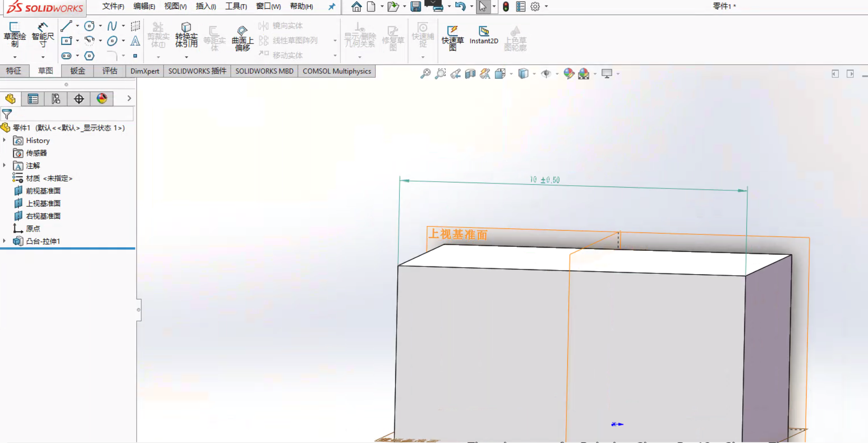Click the Hide/Show Items eye icon
Image resolution: width=868 pixels, height=443 pixels.
[546, 73]
